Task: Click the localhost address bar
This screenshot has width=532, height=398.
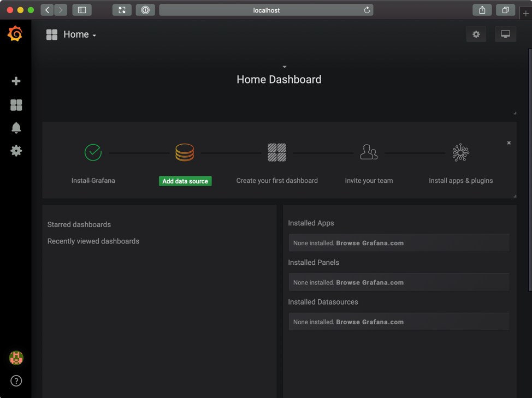Action: click(266, 10)
